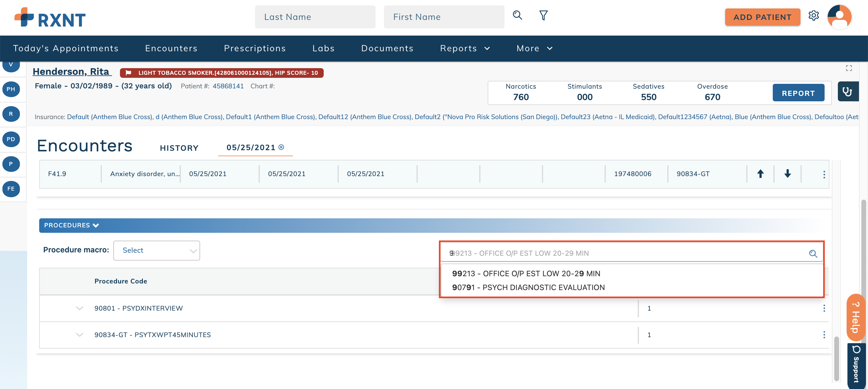Click the FE sidebar circle
This screenshot has height=389, width=868.
(x=11, y=189)
